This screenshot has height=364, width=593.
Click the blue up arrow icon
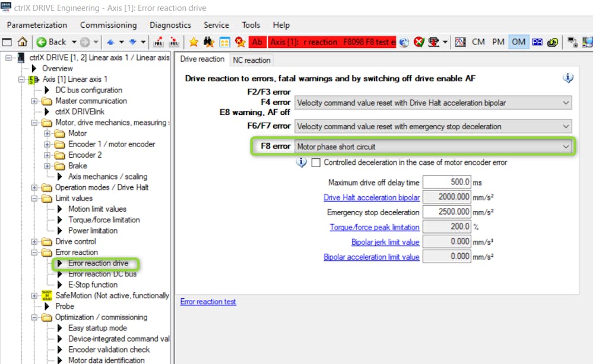pyautogui.click(x=110, y=42)
